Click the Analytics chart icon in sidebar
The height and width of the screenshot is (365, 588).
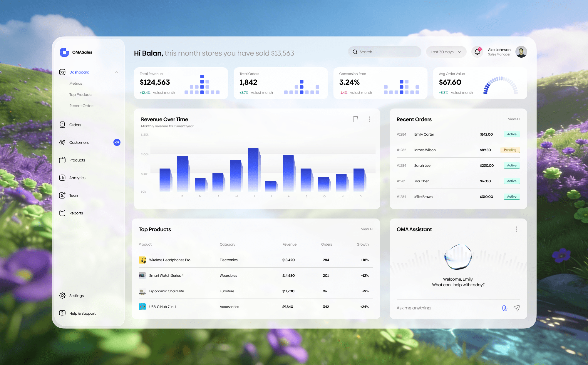62,178
